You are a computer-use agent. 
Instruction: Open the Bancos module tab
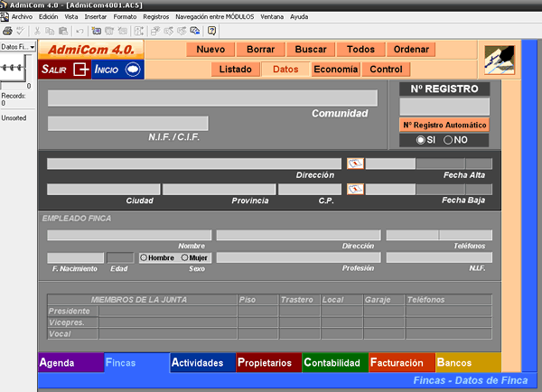click(x=468, y=362)
